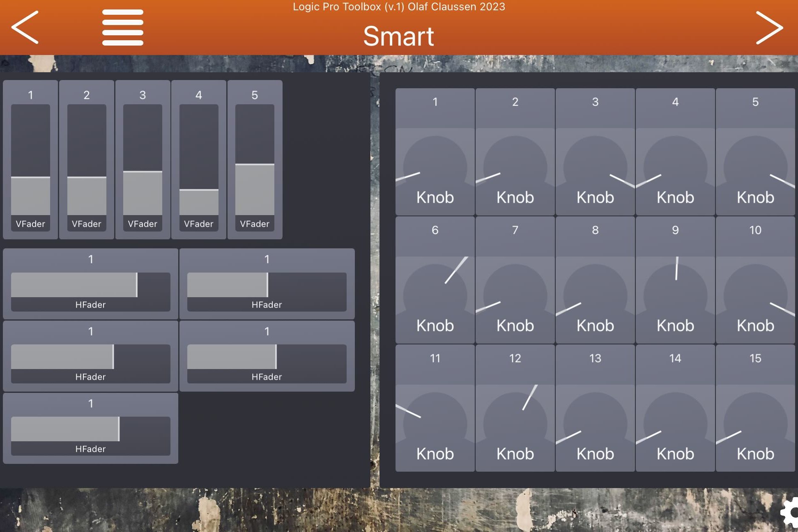Screen dimensions: 798x532
Task: Click VFader 4 track
Action: click(199, 160)
